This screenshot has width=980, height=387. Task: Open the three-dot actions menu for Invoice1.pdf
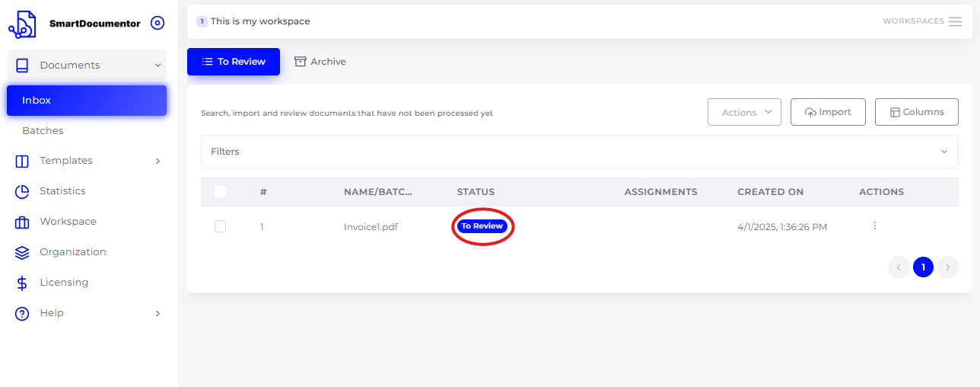pos(875,225)
